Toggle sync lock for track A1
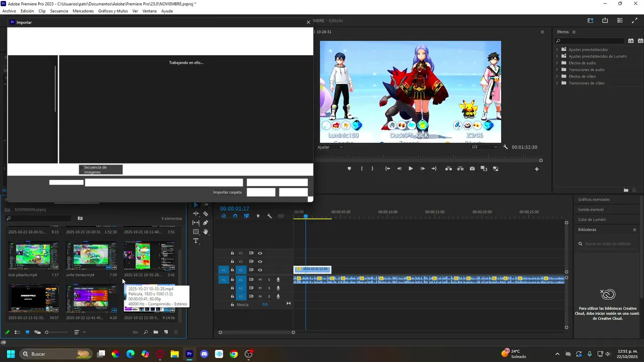The height and width of the screenshot is (362, 644). pos(251,280)
